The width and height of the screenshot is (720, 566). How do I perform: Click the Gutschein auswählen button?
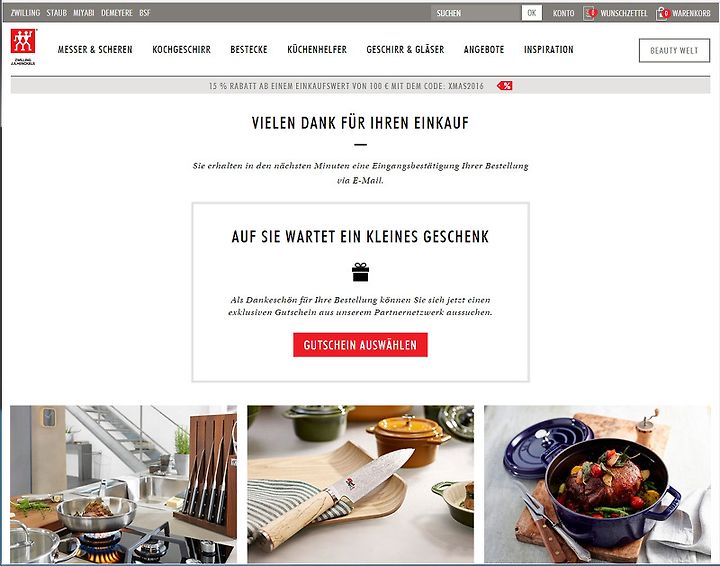(x=360, y=345)
